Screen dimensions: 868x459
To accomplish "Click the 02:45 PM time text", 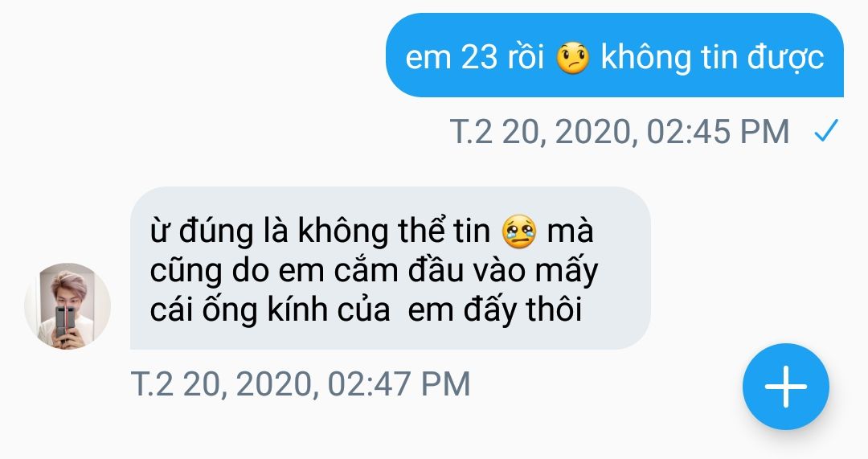I will pos(718,132).
